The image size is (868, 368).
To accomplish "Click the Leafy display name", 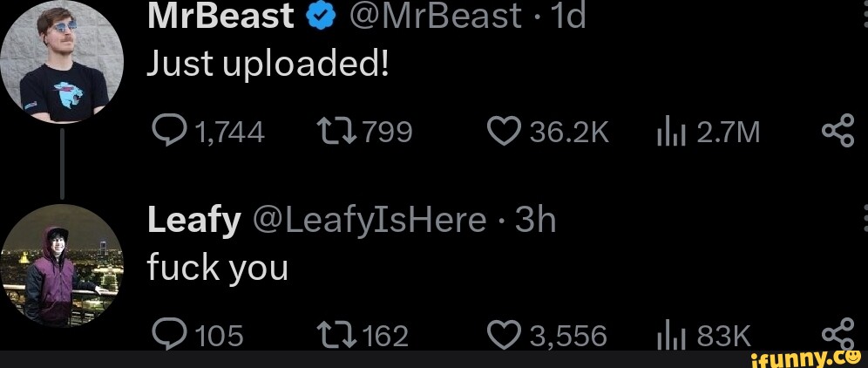I will coord(193,221).
